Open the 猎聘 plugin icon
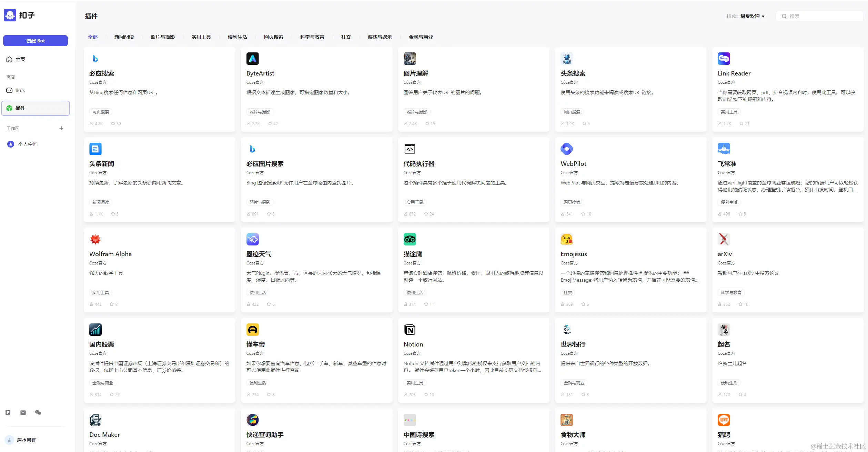The width and height of the screenshot is (868, 452). (x=724, y=420)
